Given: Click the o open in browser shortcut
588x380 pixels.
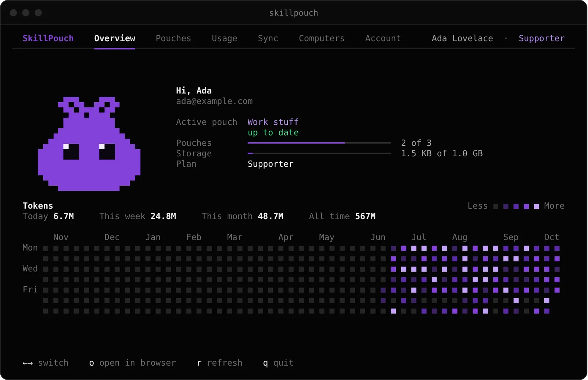Looking at the screenshot, I should click(x=133, y=363).
